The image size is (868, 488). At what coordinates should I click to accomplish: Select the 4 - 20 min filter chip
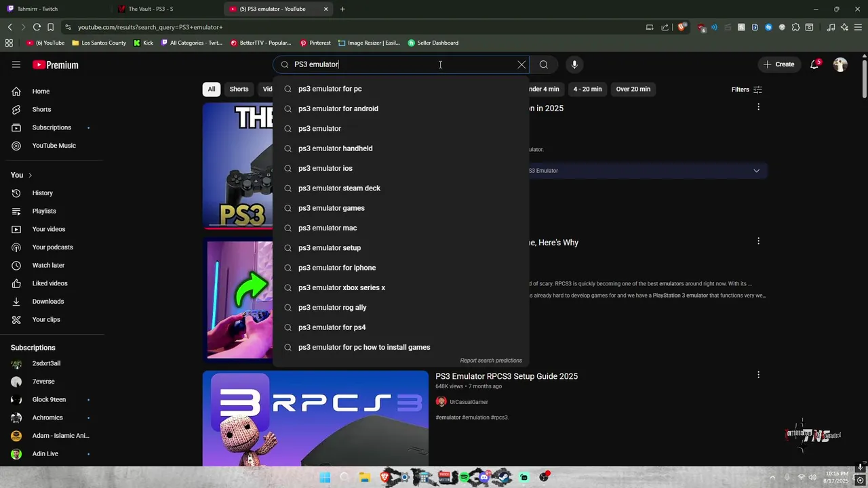587,89
